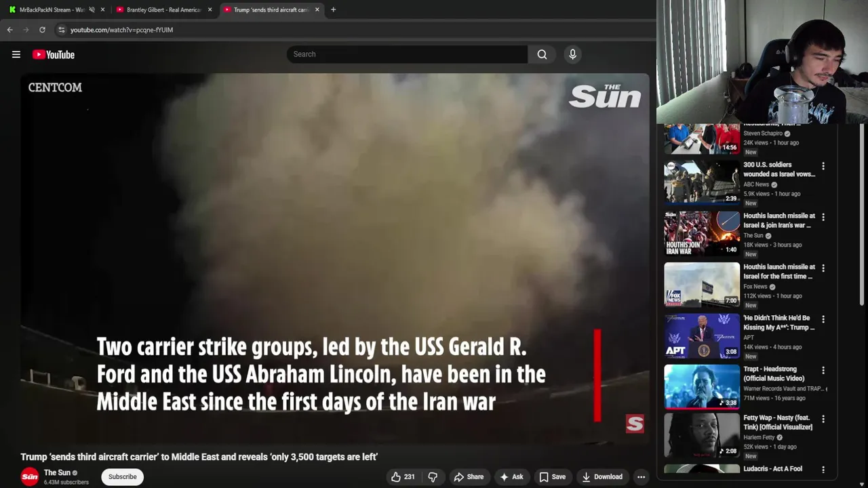The image size is (868, 488).
Task: Open Fox News 7:00 video thumbnail
Action: point(702,285)
